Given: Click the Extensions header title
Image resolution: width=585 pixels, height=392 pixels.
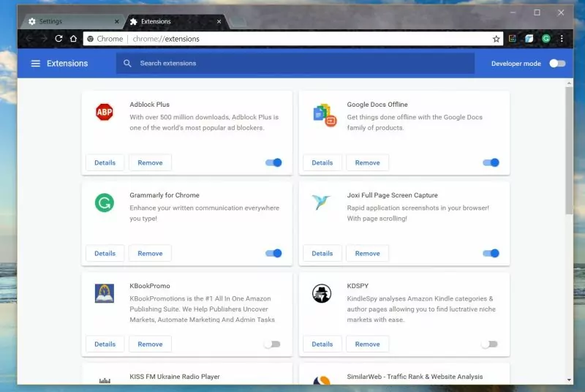Looking at the screenshot, I should click(x=67, y=64).
